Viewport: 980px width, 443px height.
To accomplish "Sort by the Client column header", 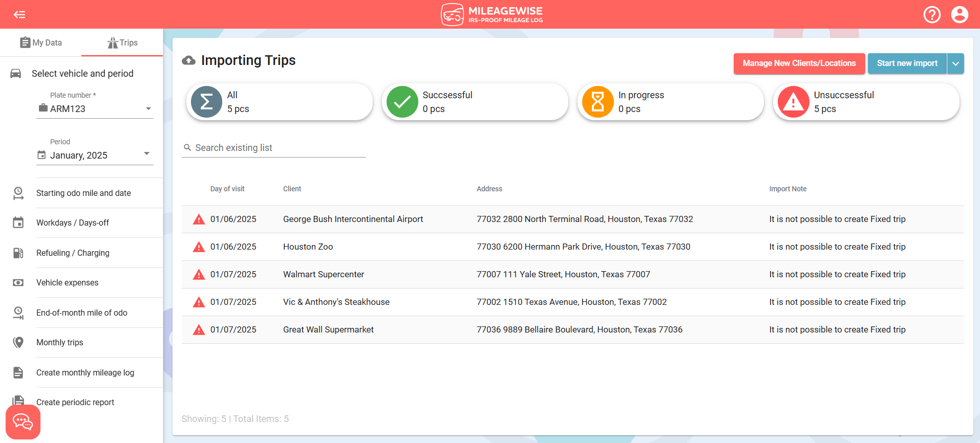I will (x=292, y=189).
